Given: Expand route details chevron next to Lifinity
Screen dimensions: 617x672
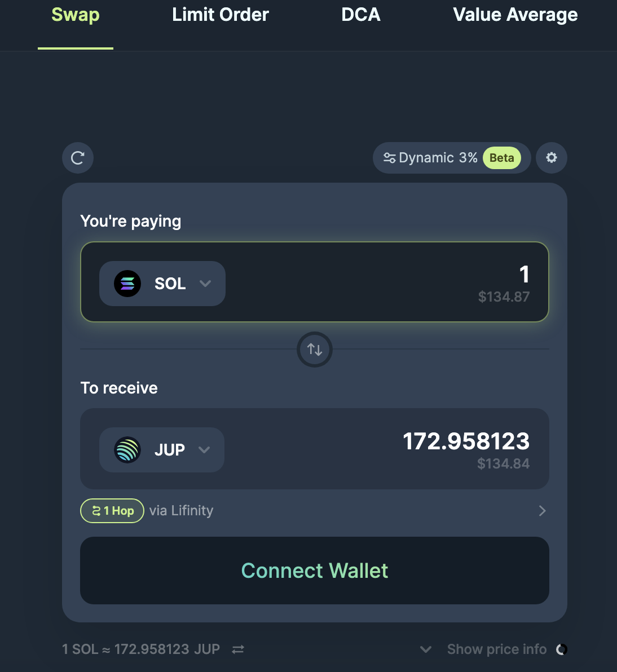Looking at the screenshot, I should point(542,511).
